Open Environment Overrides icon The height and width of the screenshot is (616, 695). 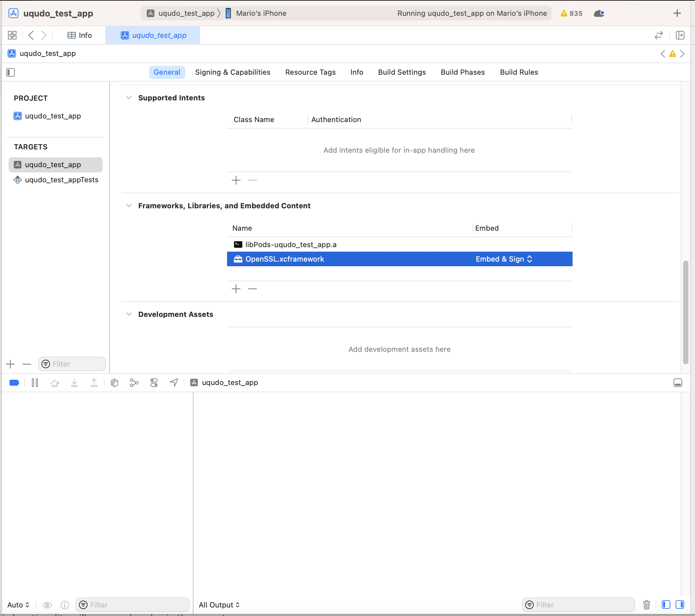tap(154, 383)
